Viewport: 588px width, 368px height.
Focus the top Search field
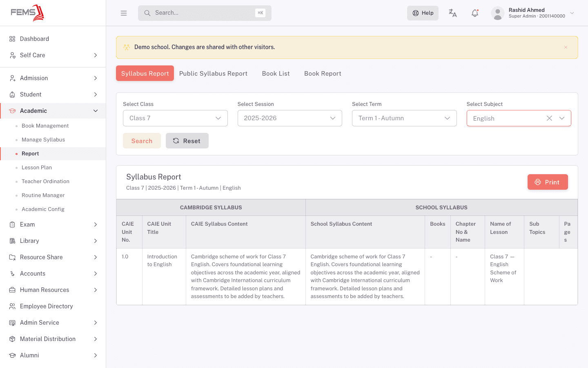pos(205,13)
